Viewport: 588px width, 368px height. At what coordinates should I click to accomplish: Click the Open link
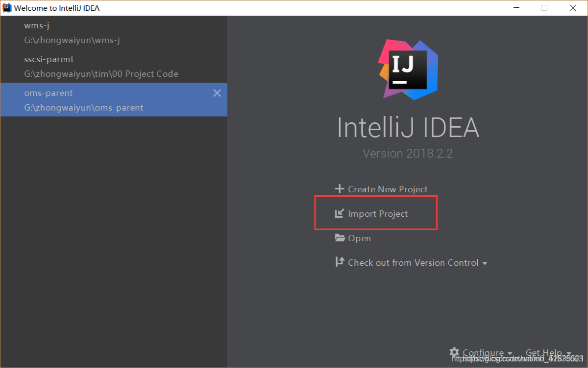click(x=359, y=238)
